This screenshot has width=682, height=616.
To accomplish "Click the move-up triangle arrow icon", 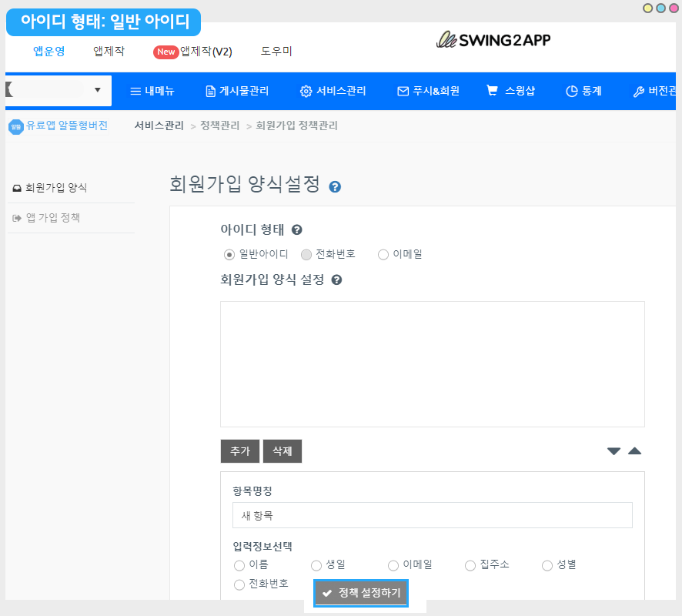I will (x=634, y=451).
